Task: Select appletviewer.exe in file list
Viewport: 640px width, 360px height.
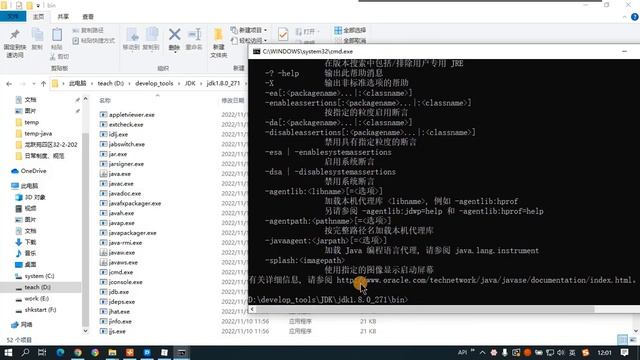Action: click(x=131, y=115)
